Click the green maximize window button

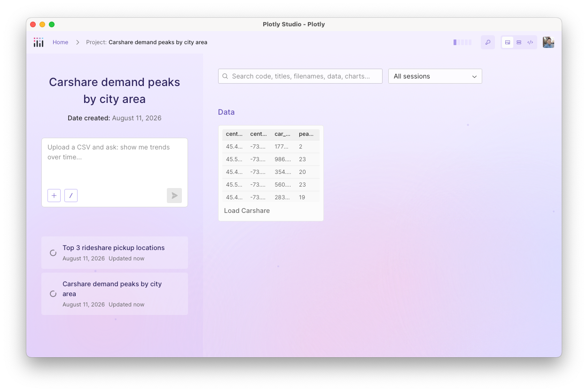click(x=52, y=24)
